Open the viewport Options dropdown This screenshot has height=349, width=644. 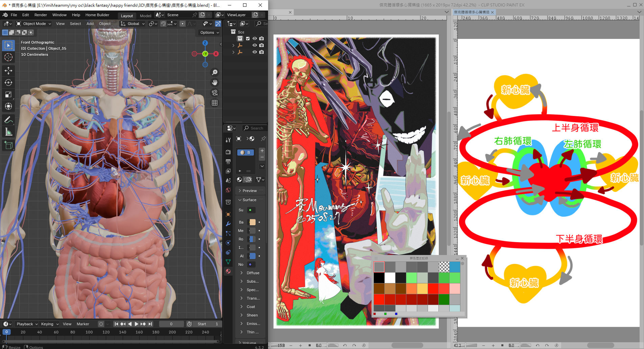coord(209,32)
